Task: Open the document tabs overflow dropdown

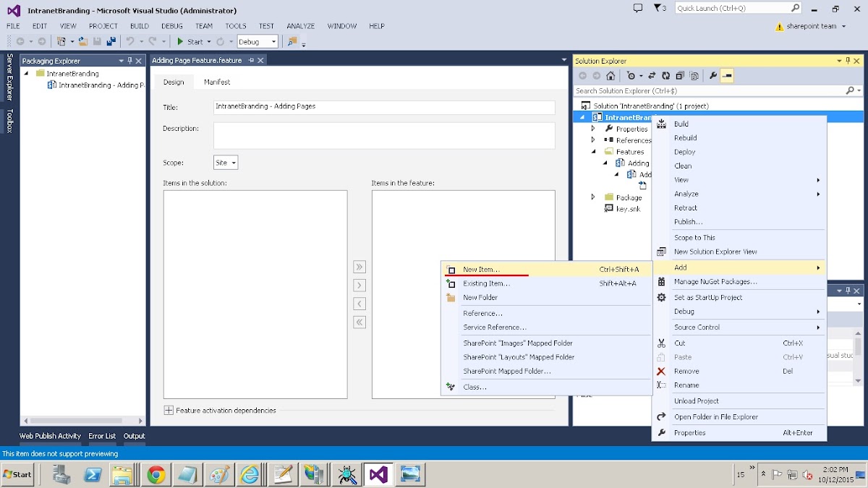Action: coord(564,60)
